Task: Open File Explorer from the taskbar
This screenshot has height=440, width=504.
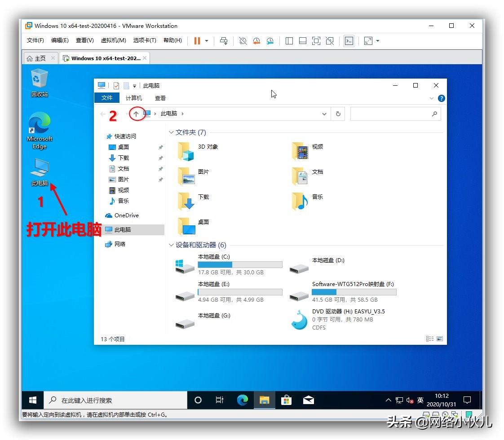Action: [x=265, y=400]
